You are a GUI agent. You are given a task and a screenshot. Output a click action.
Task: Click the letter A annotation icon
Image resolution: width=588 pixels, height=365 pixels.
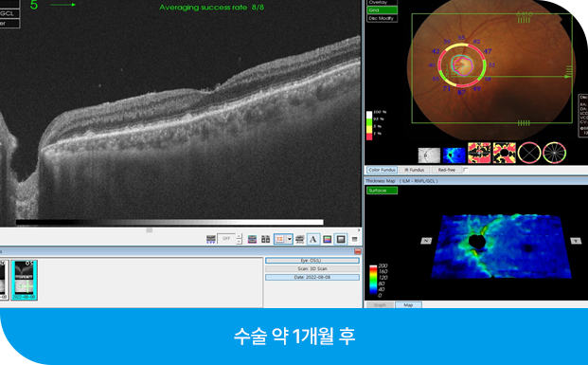(313, 239)
